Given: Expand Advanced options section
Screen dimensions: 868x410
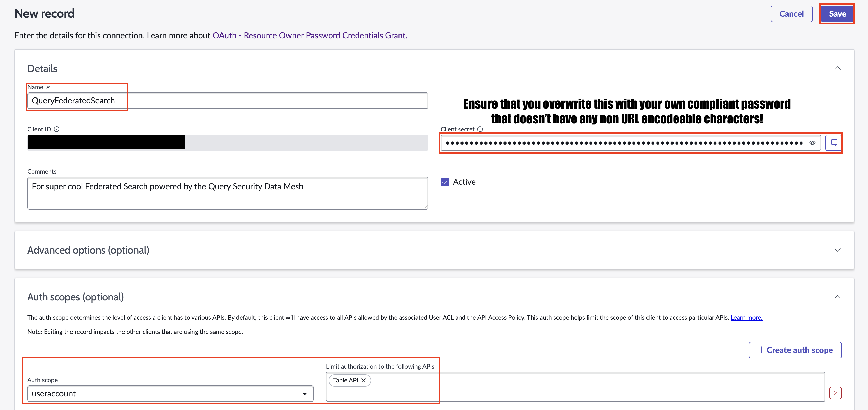Looking at the screenshot, I should [837, 250].
